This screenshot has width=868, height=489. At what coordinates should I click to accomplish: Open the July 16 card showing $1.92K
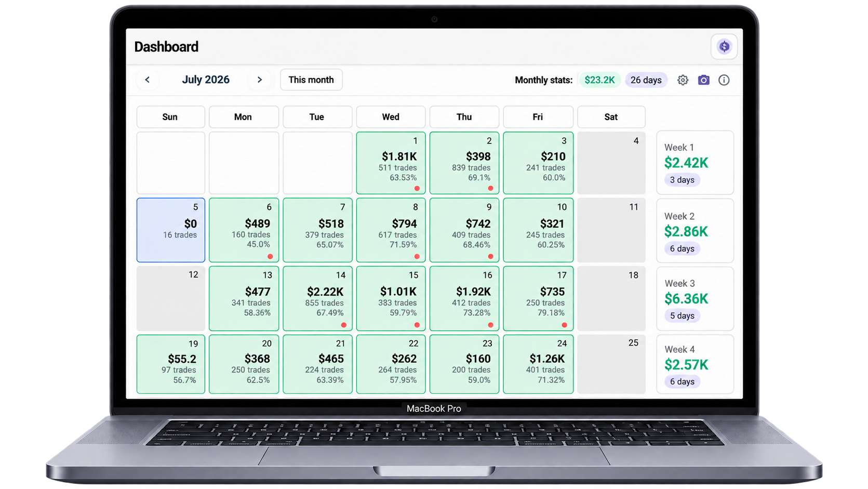click(x=464, y=298)
